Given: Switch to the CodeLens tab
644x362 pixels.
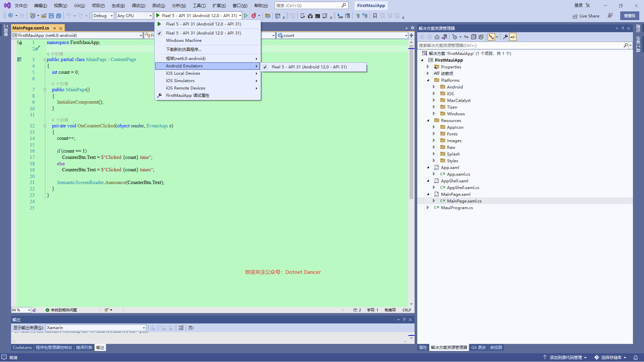Looking at the screenshot, I should click(22, 348).
